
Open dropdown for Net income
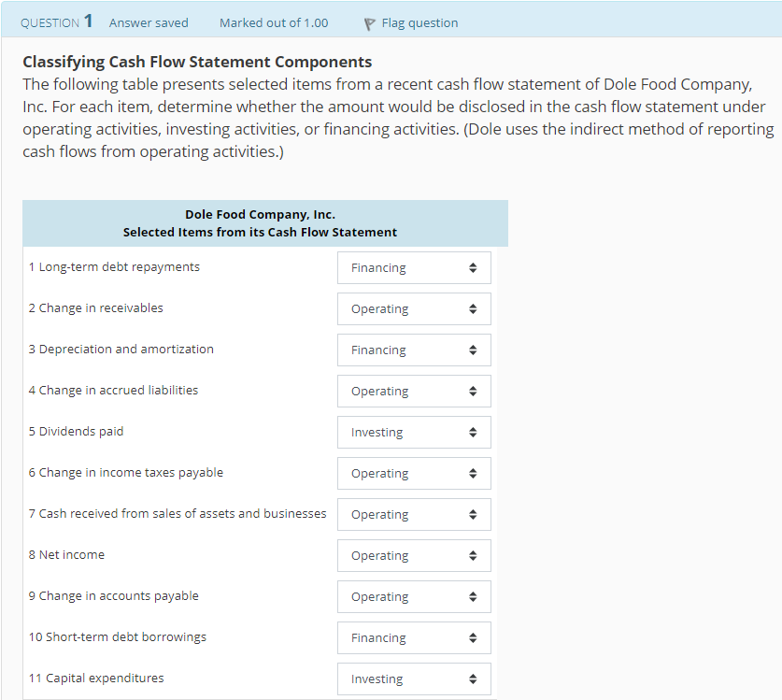[x=414, y=555]
